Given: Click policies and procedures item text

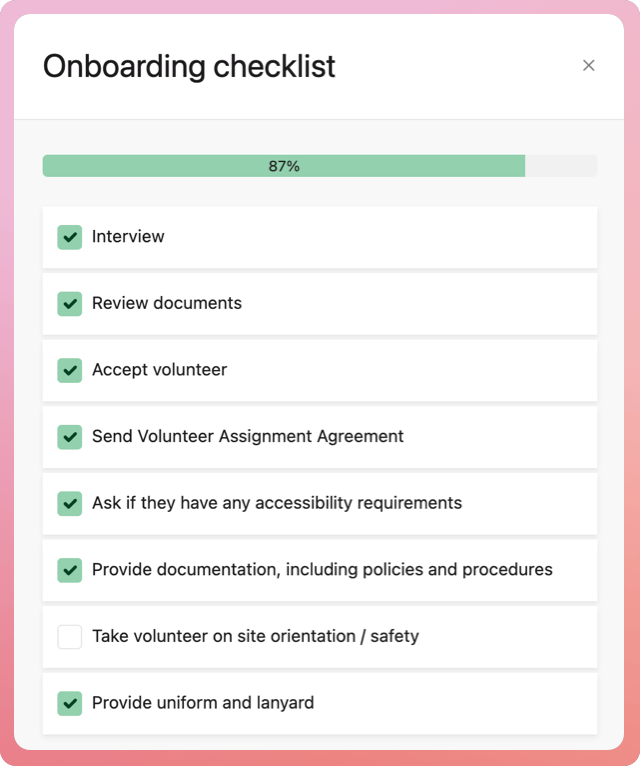Looking at the screenshot, I should (x=322, y=570).
